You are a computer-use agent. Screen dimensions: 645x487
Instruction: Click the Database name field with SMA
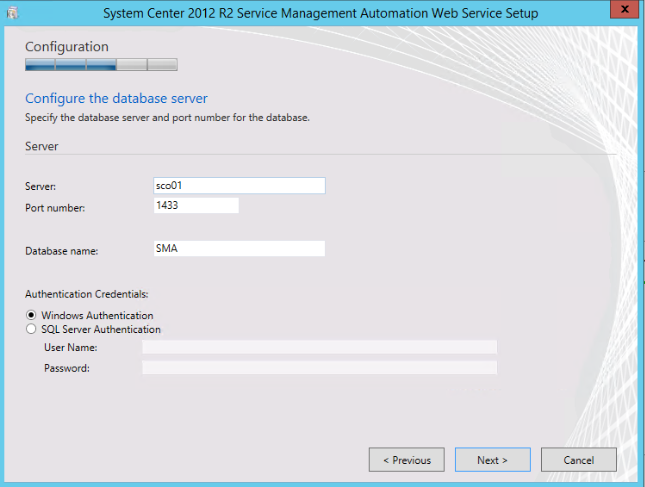(x=238, y=249)
